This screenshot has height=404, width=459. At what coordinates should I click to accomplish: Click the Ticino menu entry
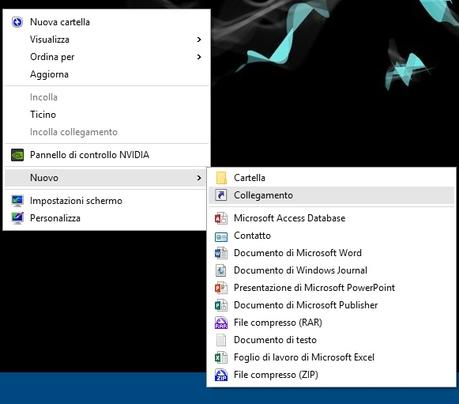click(x=107, y=115)
